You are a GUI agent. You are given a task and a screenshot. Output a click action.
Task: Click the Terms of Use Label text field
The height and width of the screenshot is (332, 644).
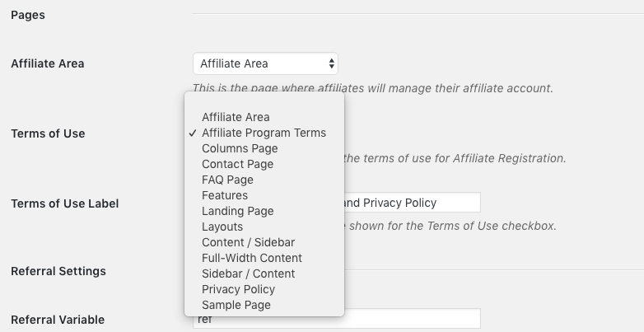coord(412,203)
